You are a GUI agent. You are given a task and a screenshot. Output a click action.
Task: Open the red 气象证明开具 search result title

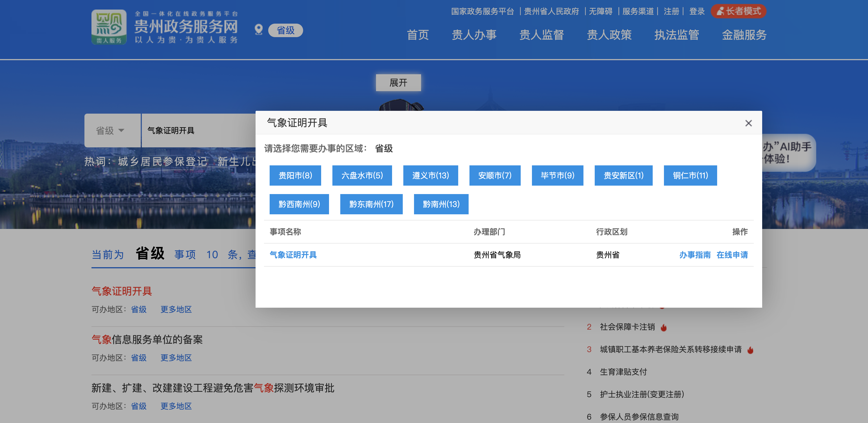[x=122, y=291]
